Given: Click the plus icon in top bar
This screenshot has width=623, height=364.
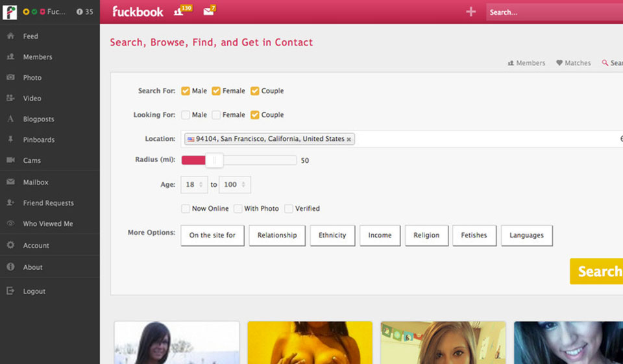Looking at the screenshot, I should coord(470,12).
